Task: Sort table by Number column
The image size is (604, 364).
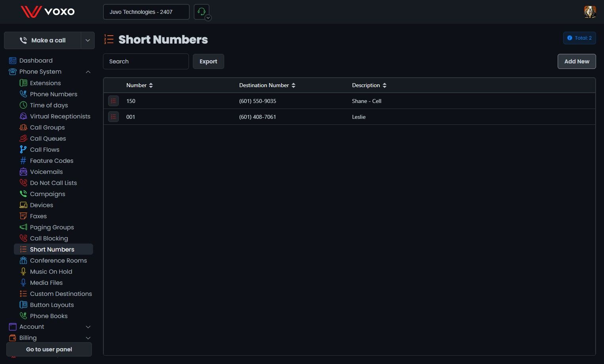Action: point(139,85)
